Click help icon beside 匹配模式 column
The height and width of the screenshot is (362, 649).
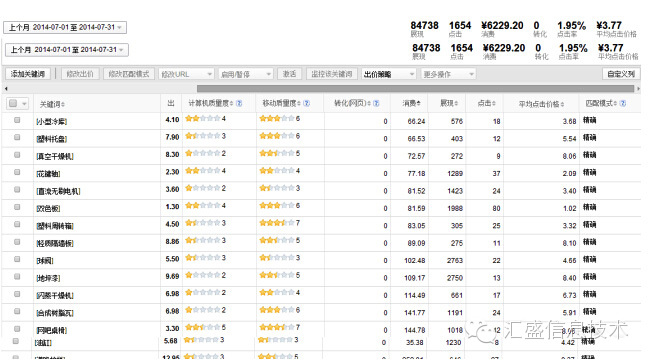pos(623,103)
